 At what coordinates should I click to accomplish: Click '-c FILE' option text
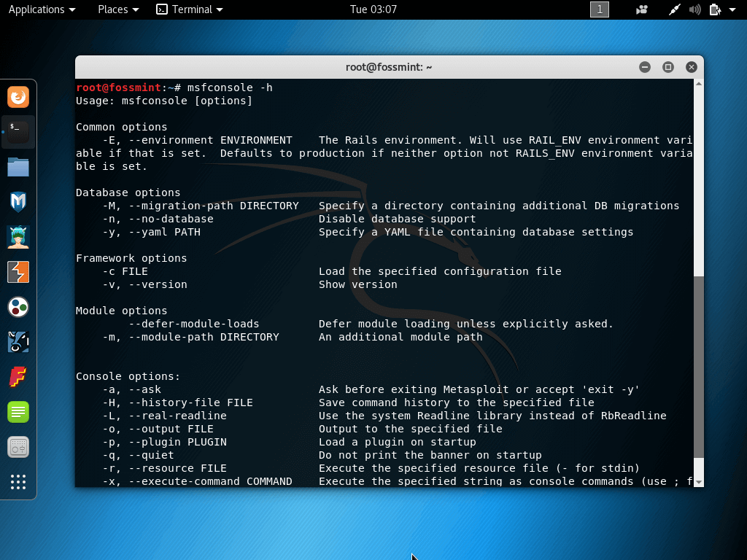point(125,271)
